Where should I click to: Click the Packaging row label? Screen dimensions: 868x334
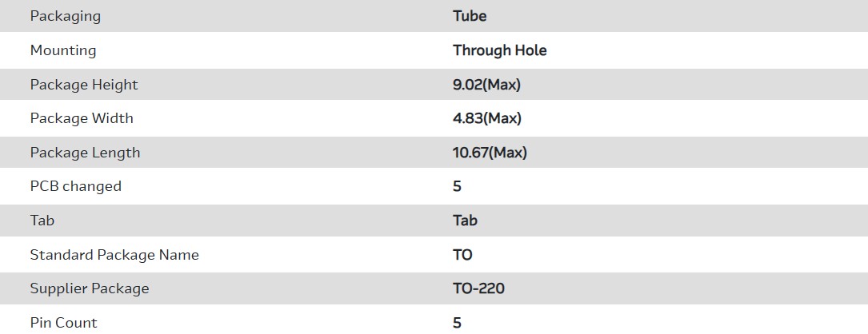pyautogui.click(x=66, y=16)
